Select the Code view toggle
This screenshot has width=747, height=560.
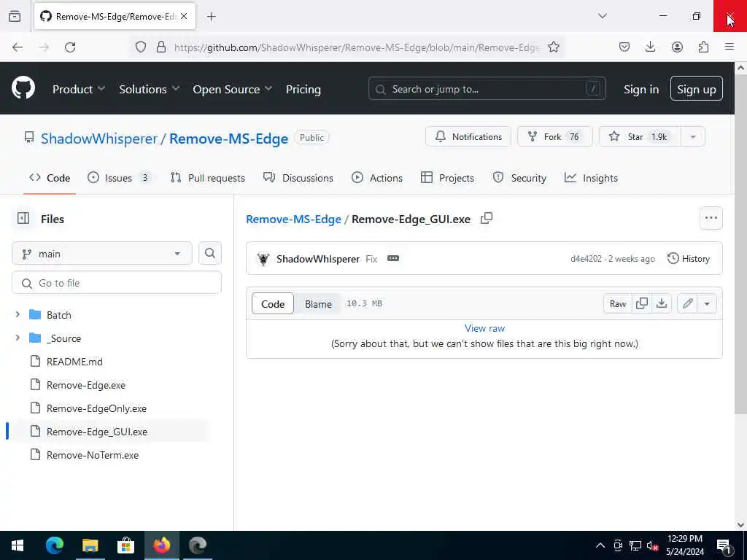tap(273, 304)
